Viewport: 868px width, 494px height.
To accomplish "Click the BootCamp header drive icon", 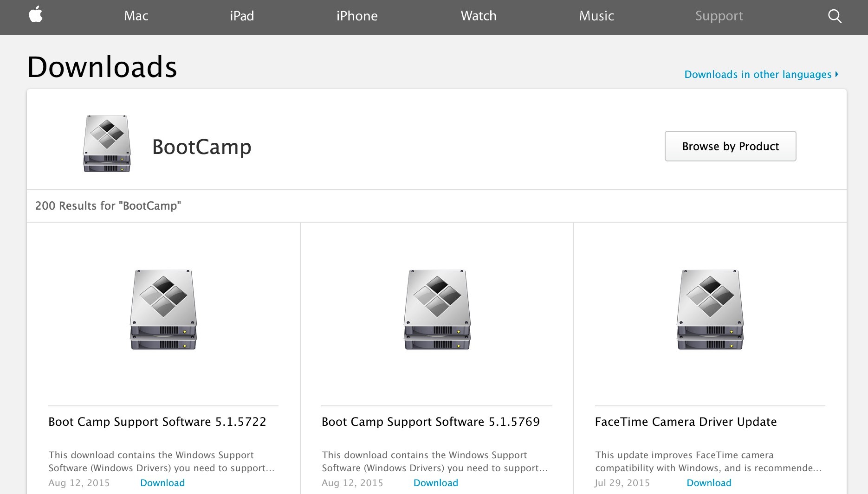I will 107,144.
